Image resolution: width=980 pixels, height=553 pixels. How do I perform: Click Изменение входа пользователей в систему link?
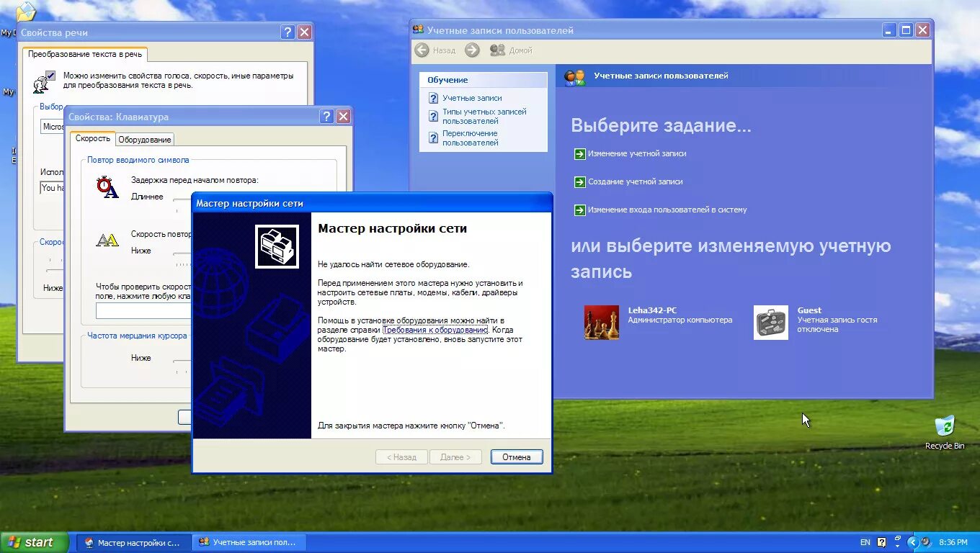(667, 210)
